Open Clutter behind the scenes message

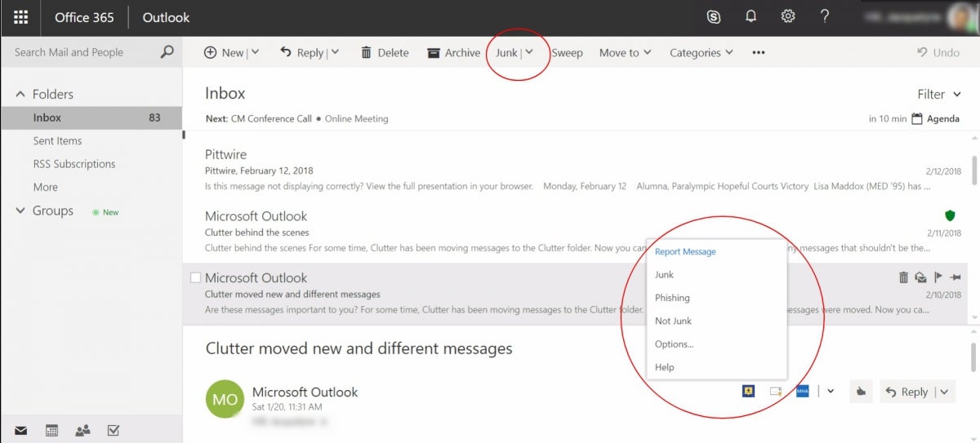[577, 232]
